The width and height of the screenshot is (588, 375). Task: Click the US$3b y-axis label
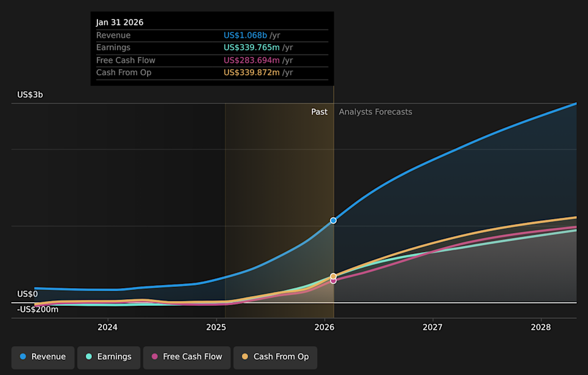pos(30,95)
